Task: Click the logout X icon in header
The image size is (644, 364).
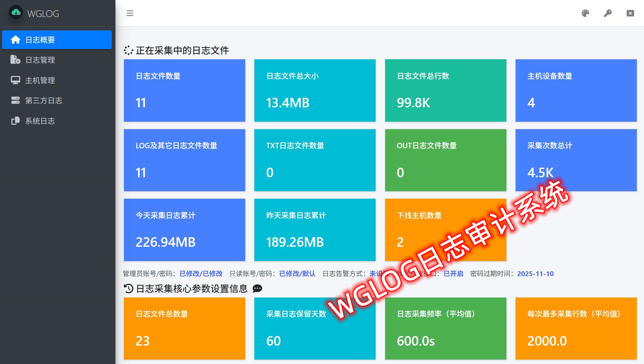Action: pyautogui.click(x=630, y=13)
